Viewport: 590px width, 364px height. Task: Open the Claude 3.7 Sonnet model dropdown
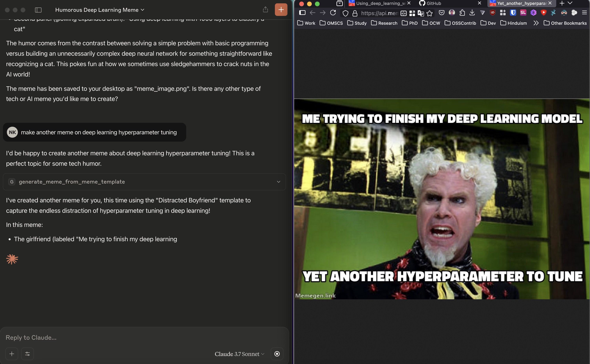pos(239,354)
